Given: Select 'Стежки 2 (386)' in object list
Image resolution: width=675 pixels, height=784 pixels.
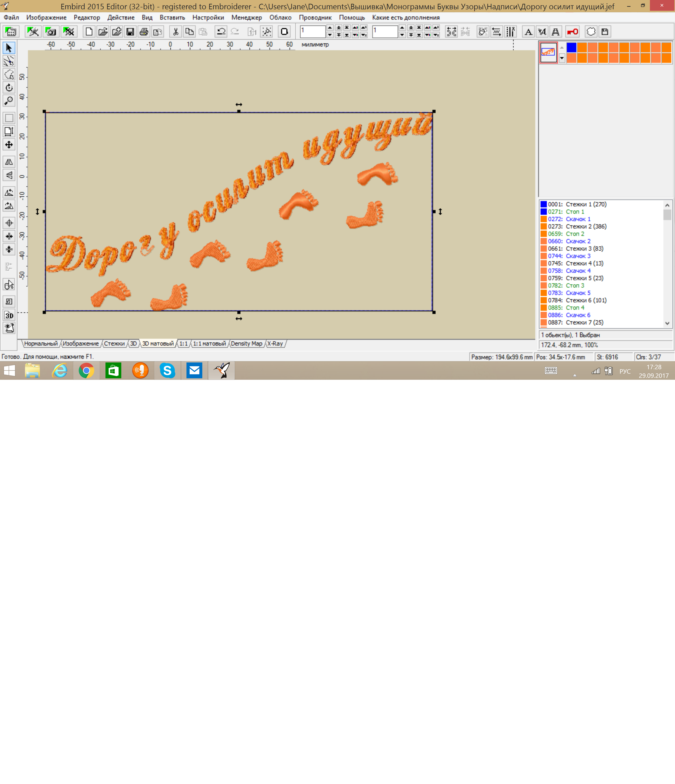Looking at the screenshot, I should click(586, 226).
